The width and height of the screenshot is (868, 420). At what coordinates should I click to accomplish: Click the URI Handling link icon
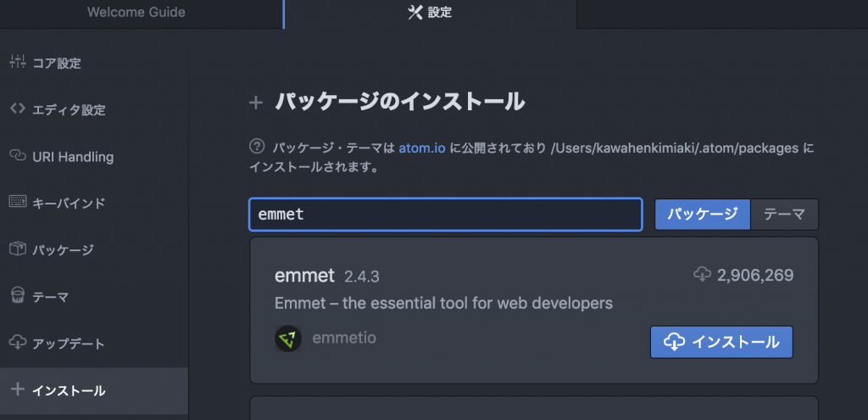tap(18, 156)
